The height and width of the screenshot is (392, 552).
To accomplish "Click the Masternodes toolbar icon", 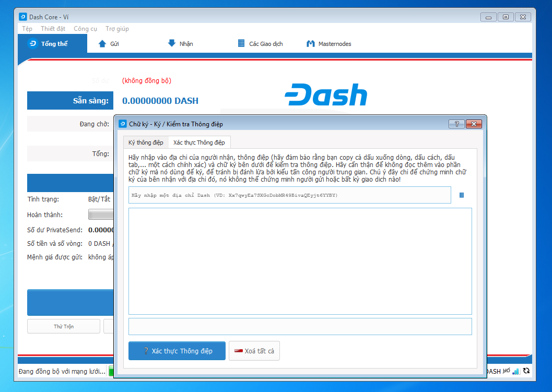I will (311, 44).
